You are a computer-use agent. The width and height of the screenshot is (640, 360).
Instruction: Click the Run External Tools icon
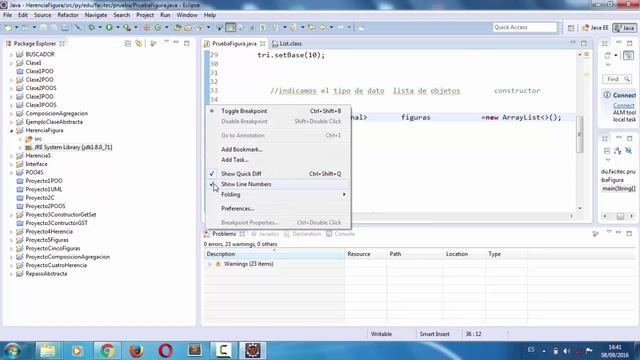pyautogui.click(x=127, y=27)
